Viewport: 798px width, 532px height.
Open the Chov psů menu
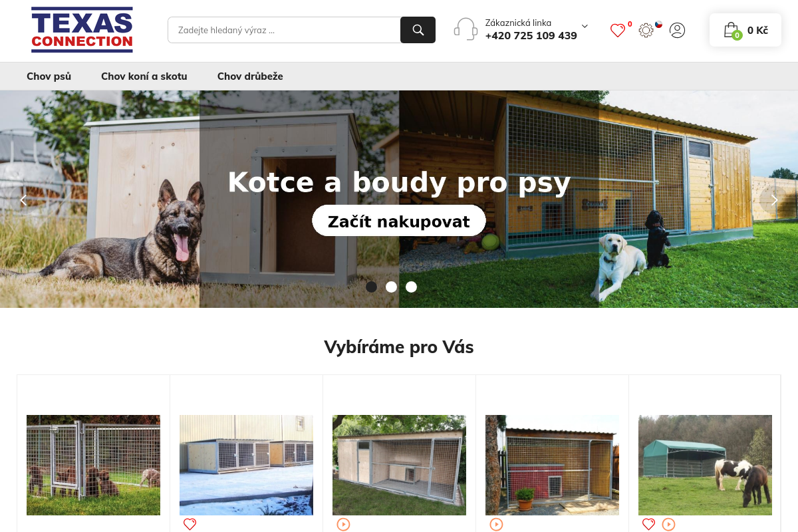(x=49, y=76)
